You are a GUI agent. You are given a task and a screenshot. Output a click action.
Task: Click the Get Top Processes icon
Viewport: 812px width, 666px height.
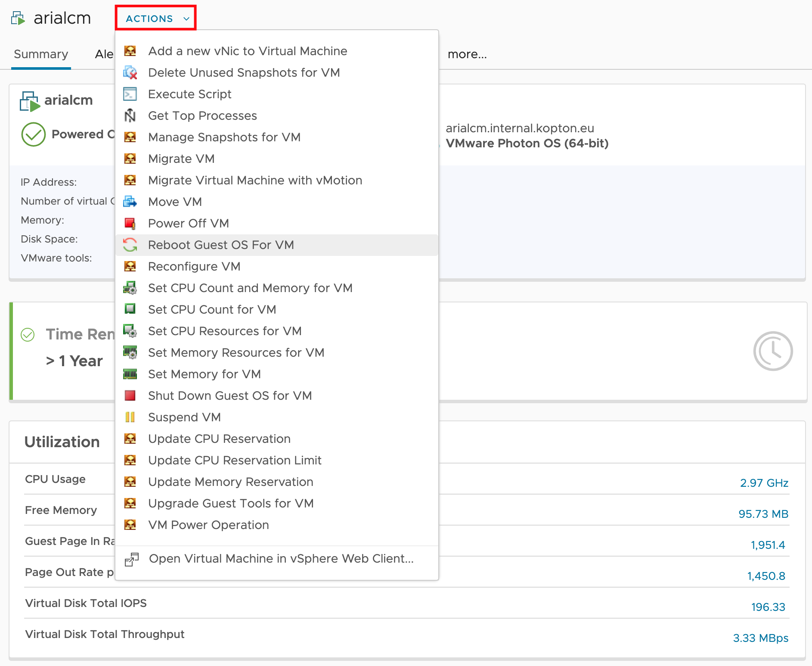click(x=130, y=115)
